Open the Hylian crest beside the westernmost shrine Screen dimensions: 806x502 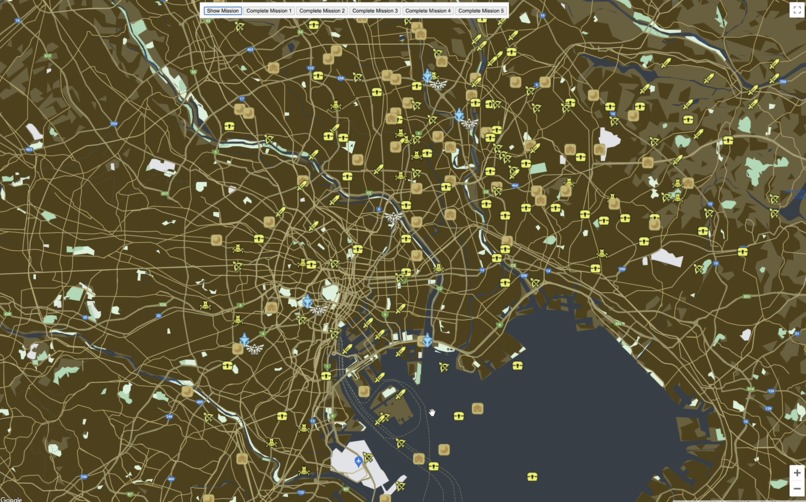(254, 348)
